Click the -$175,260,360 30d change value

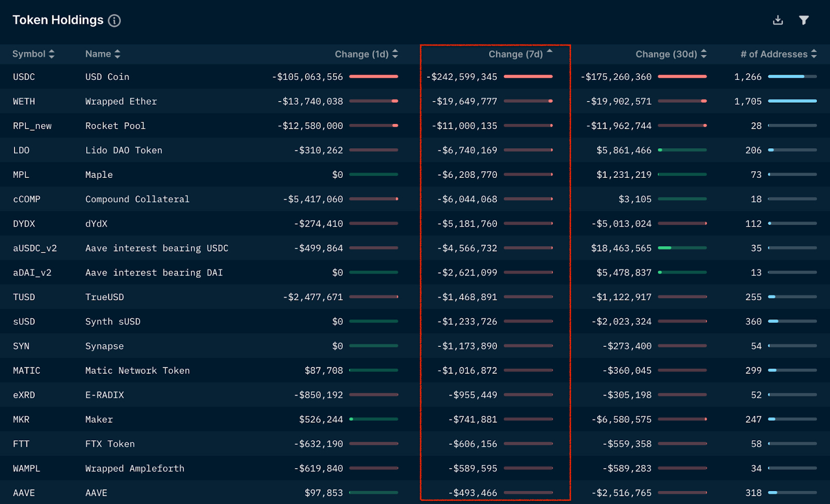click(x=616, y=77)
